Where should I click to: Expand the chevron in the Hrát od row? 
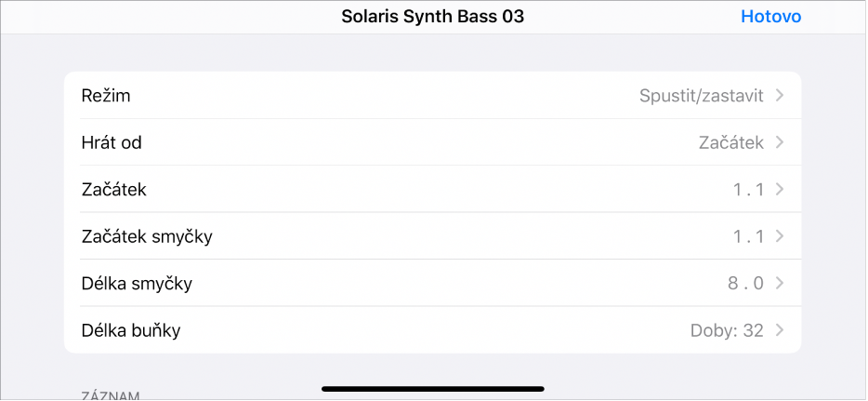coord(780,142)
